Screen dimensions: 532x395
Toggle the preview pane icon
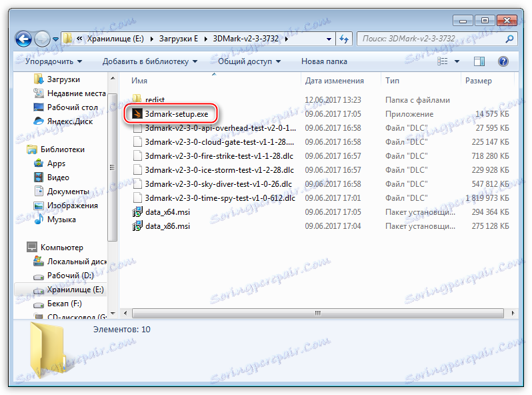(479, 61)
